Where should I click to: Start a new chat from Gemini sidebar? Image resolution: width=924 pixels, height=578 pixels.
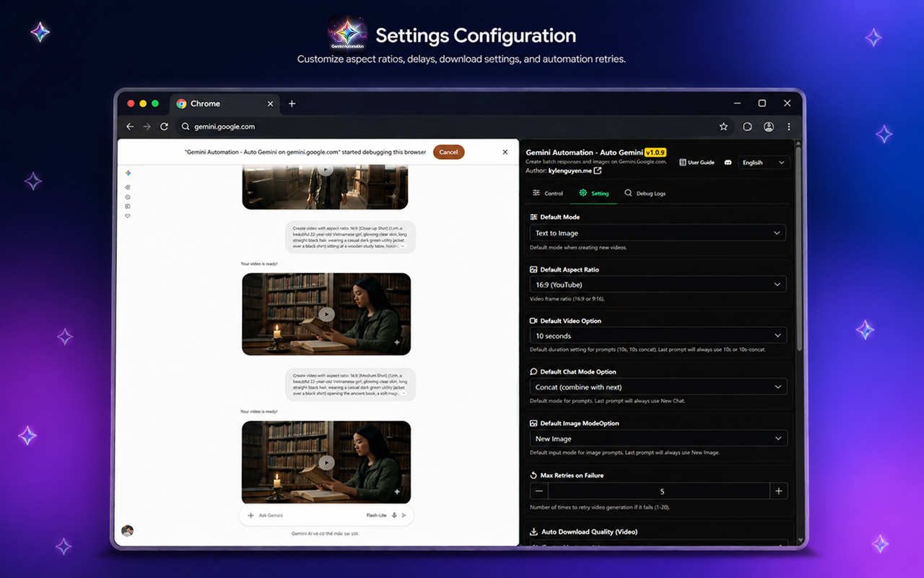click(x=128, y=187)
